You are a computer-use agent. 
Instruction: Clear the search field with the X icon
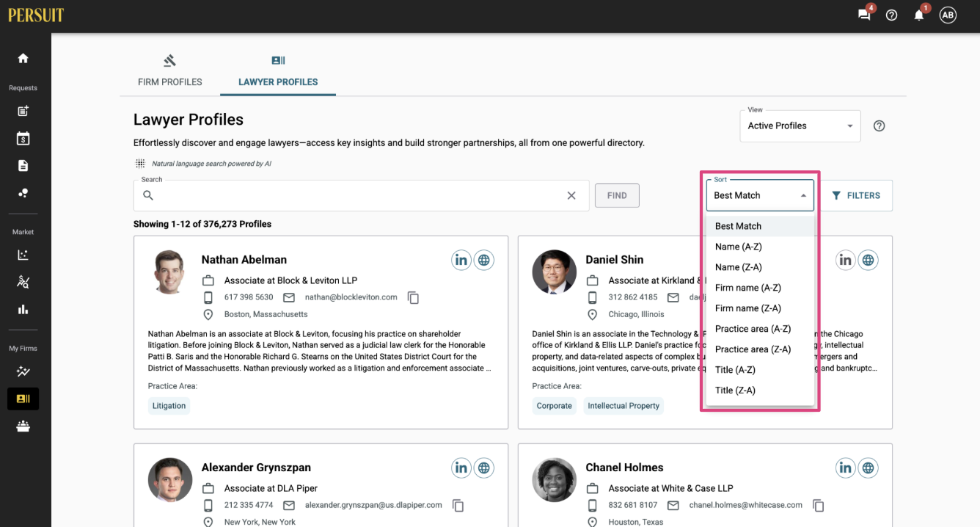(x=571, y=195)
